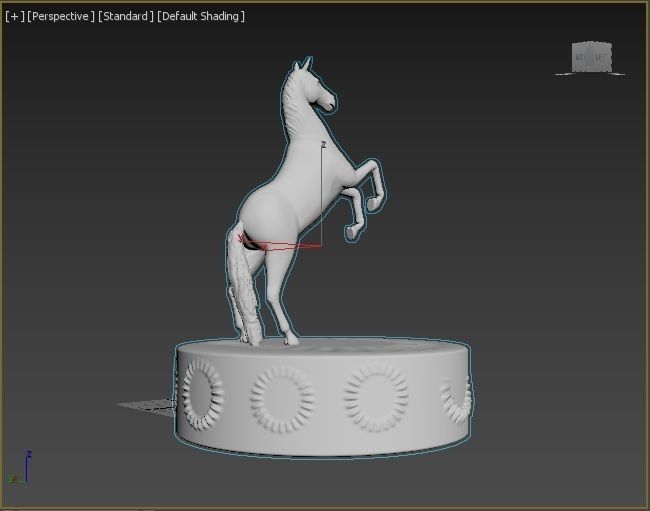The image size is (650, 511).
Task: Open the Default Shading viewport menu
Action: pos(201,16)
